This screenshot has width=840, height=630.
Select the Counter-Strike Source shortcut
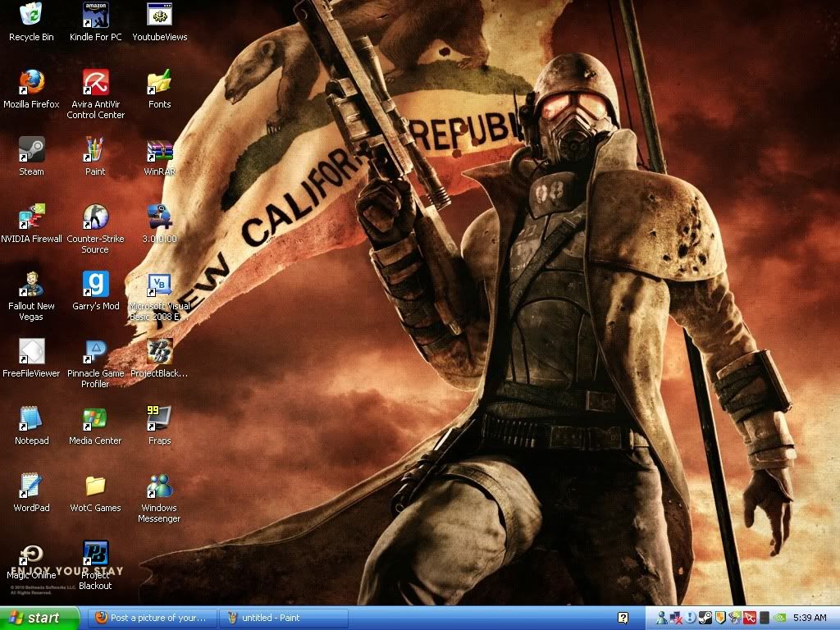point(95,229)
